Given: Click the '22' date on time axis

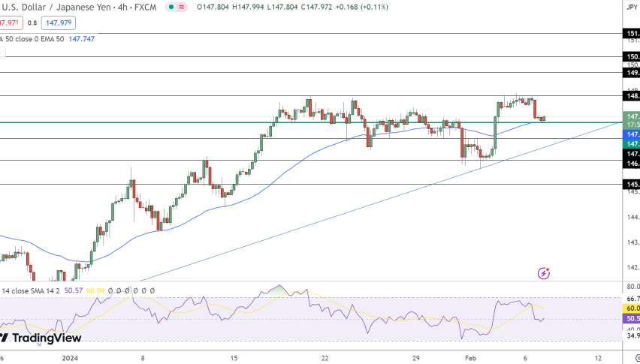Looking at the screenshot, I should click(x=325, y=358).
